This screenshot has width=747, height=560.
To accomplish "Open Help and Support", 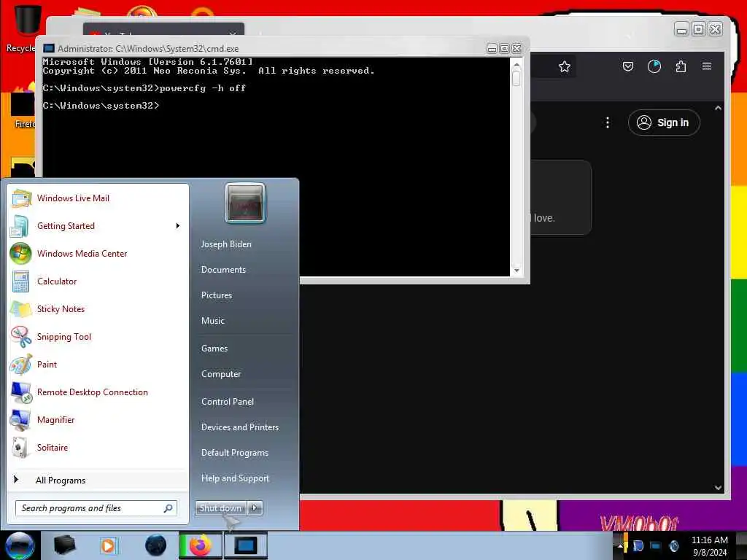I will tap(235, 478).
